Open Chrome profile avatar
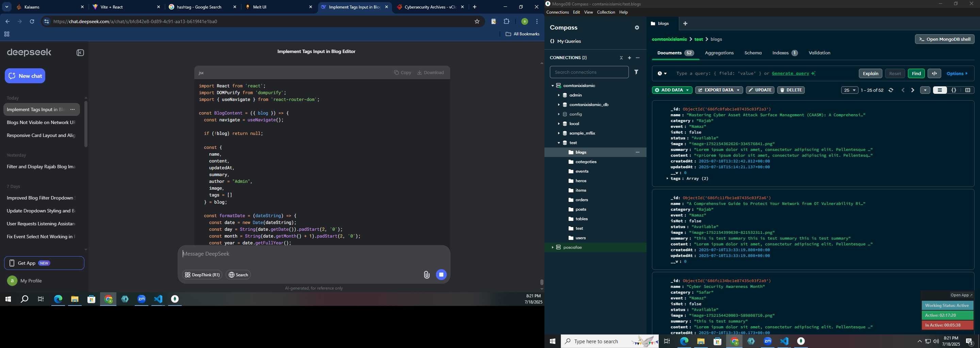Image resolution: width=980 pixels, height=348 pixels. pos(524,22)
